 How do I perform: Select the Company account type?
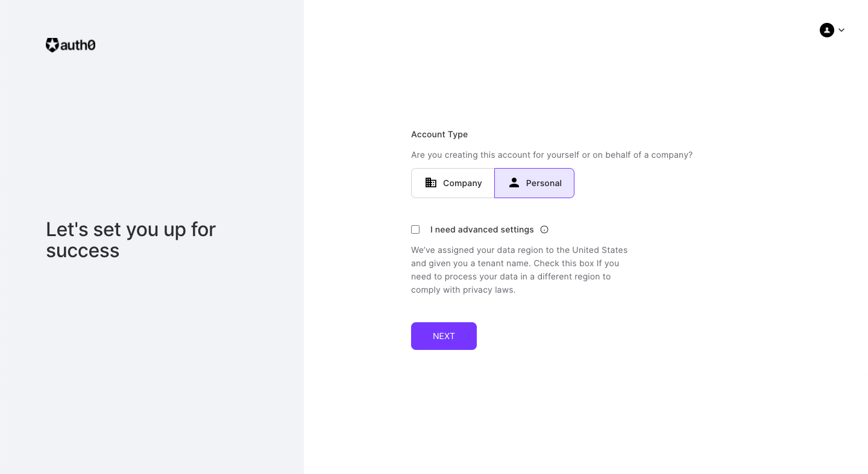(453, 182)
